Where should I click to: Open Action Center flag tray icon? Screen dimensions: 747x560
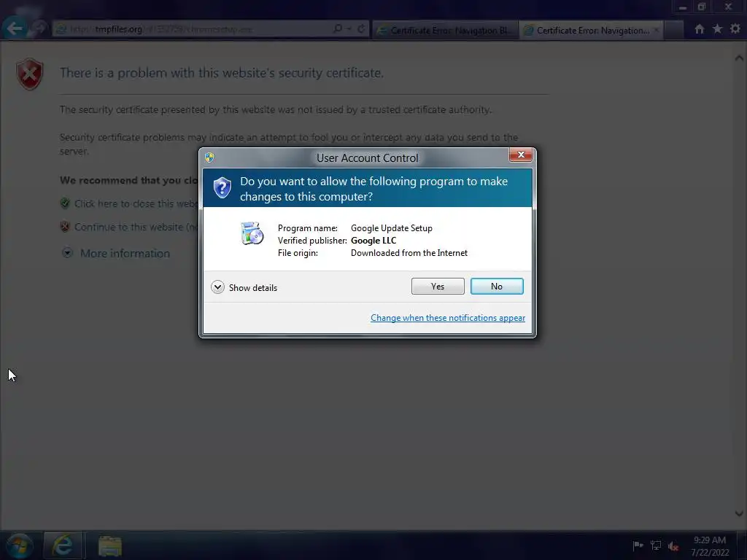point(638,545)
